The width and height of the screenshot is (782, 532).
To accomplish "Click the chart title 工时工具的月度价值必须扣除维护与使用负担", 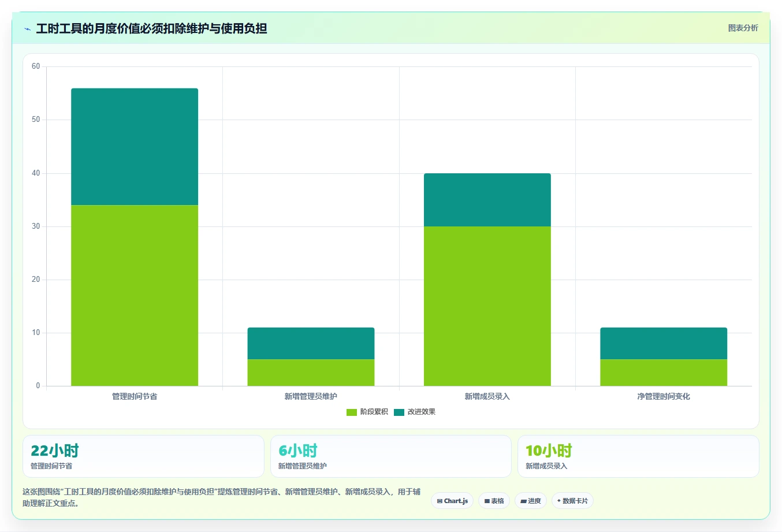I will point(151,28).
